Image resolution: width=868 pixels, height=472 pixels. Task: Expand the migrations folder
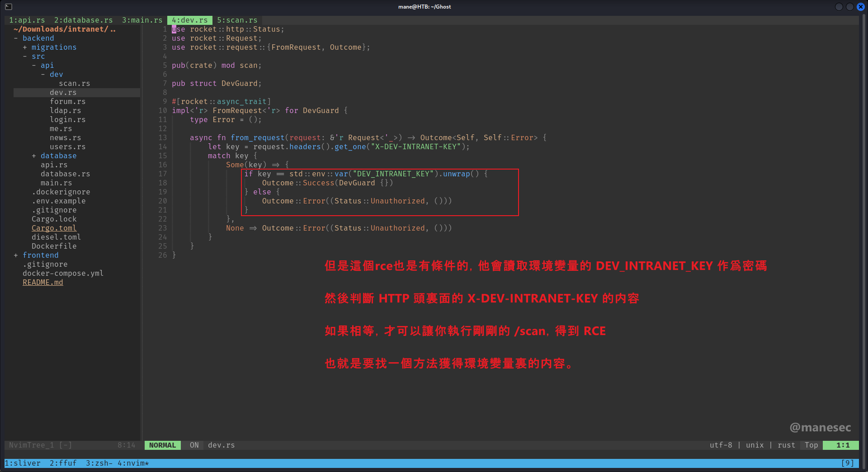54,47
